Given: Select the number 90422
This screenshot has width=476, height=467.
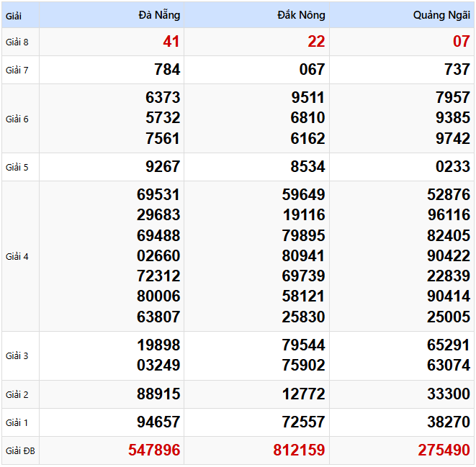Looking at the screenshot, I should pos(449,256).
